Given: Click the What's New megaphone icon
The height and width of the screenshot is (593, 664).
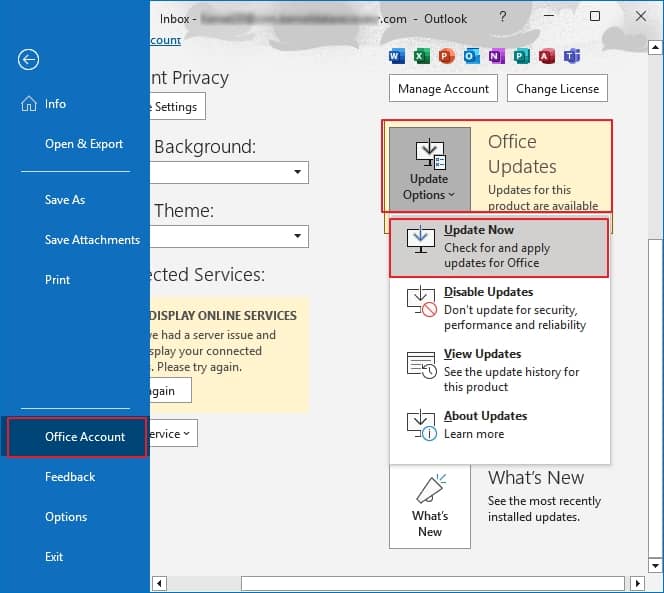Looking at the screenshot, I should (x=430, y=488).
